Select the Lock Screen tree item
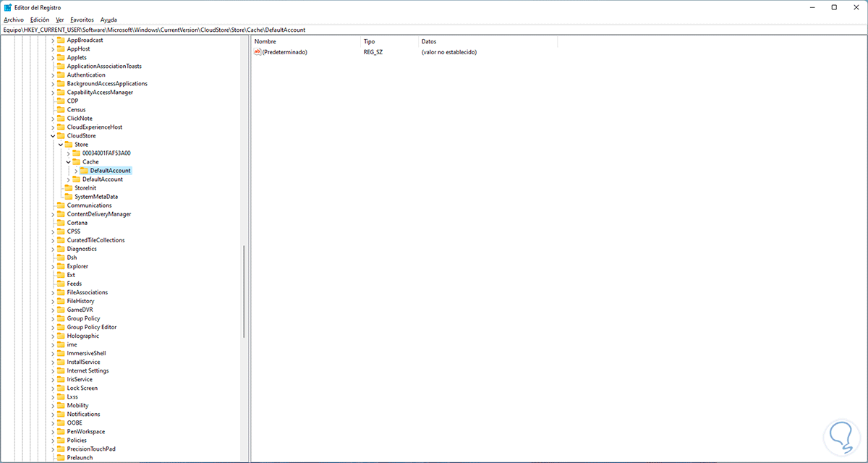 [82, 388]
